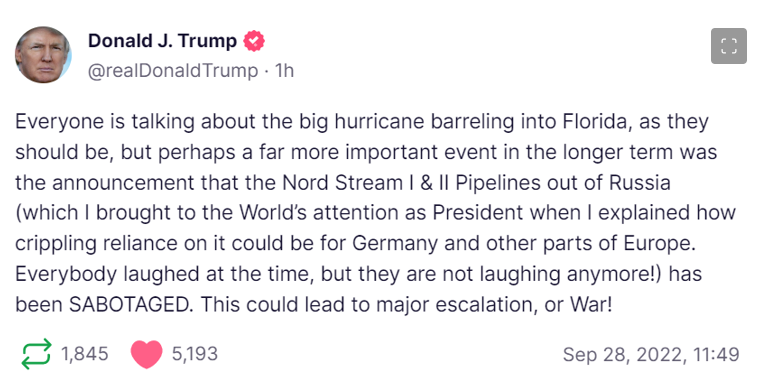Screen dimensions: 772x383
Task: Click the red verified checkmark badge
Action: (x=254, y=41)
